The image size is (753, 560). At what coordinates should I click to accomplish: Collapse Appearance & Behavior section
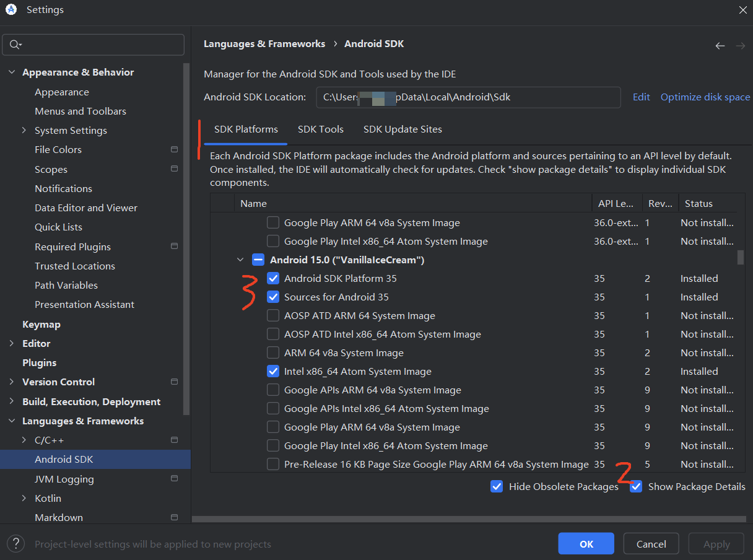click(12, 72)
